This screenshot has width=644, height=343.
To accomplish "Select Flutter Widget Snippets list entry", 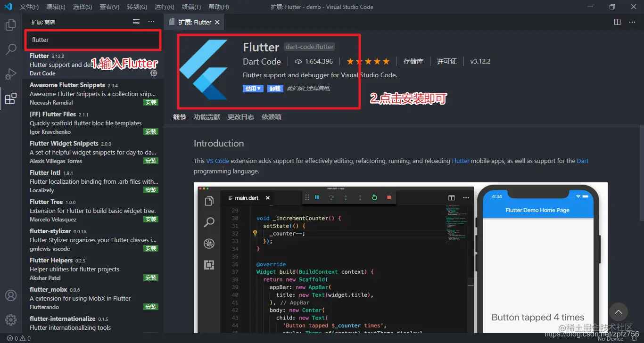I will 93,152.
